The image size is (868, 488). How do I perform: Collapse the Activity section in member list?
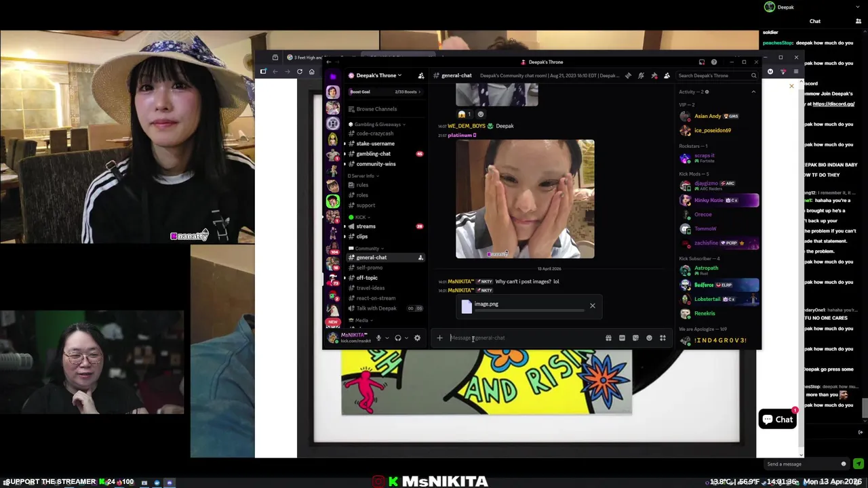pos(753,91)
